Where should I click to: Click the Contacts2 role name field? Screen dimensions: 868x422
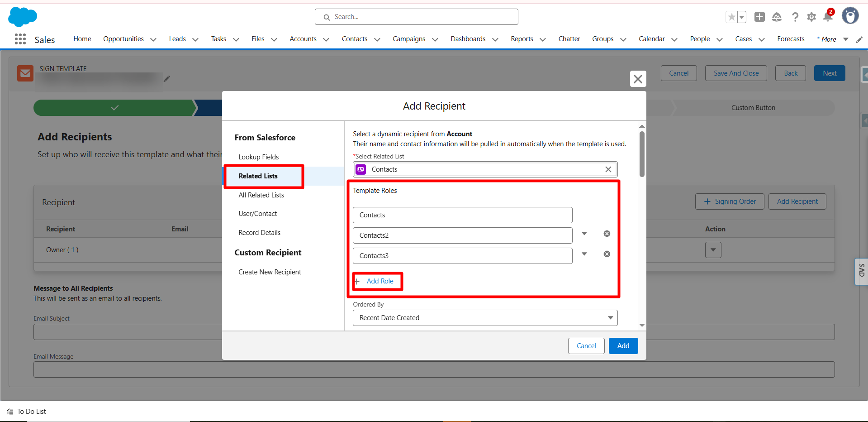tap(462, 235)
